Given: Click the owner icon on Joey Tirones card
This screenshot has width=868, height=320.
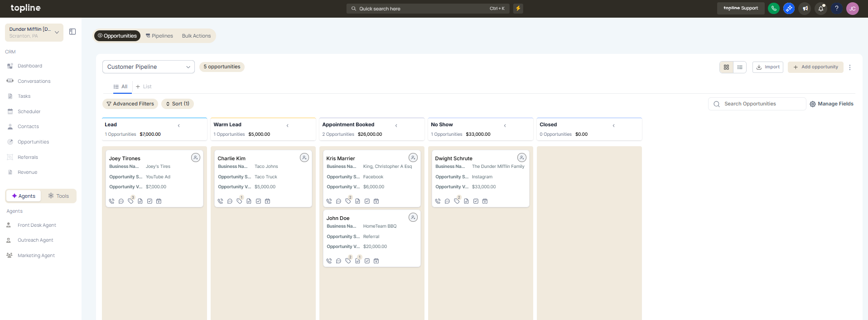Looking at the screenshot, I should (x=196, y=158).
